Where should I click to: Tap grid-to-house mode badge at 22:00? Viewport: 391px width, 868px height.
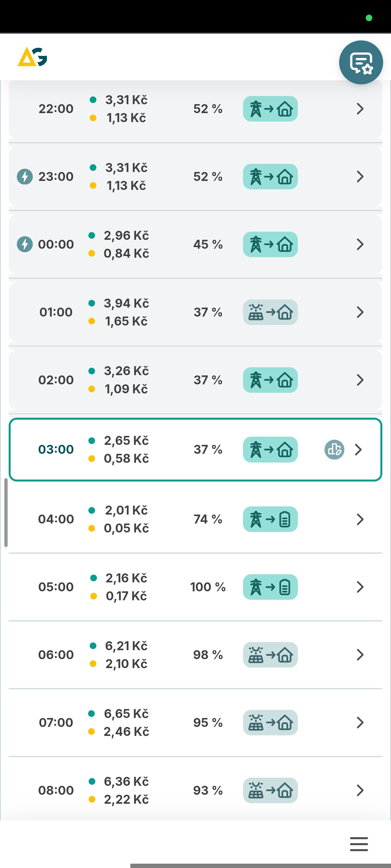tap(270, 109)
